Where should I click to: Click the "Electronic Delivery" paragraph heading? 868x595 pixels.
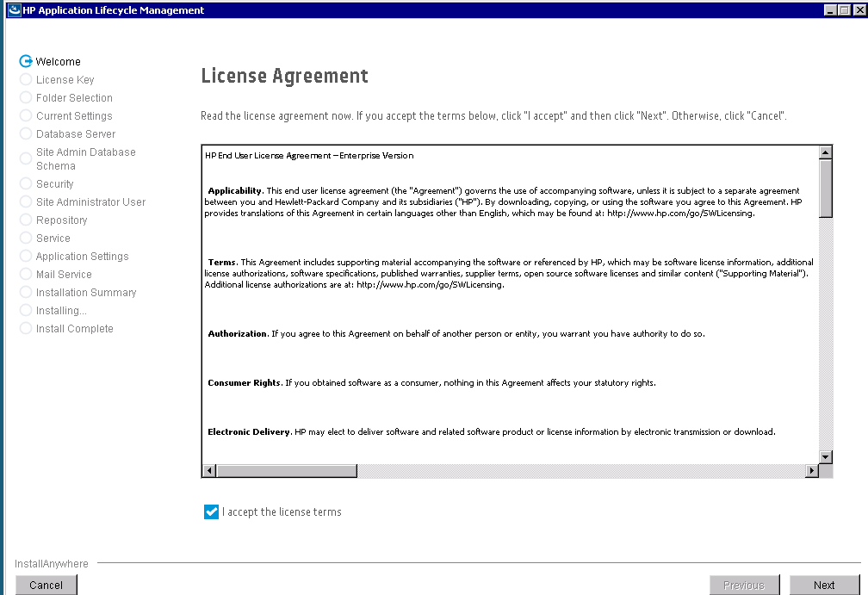coord(250,431)
